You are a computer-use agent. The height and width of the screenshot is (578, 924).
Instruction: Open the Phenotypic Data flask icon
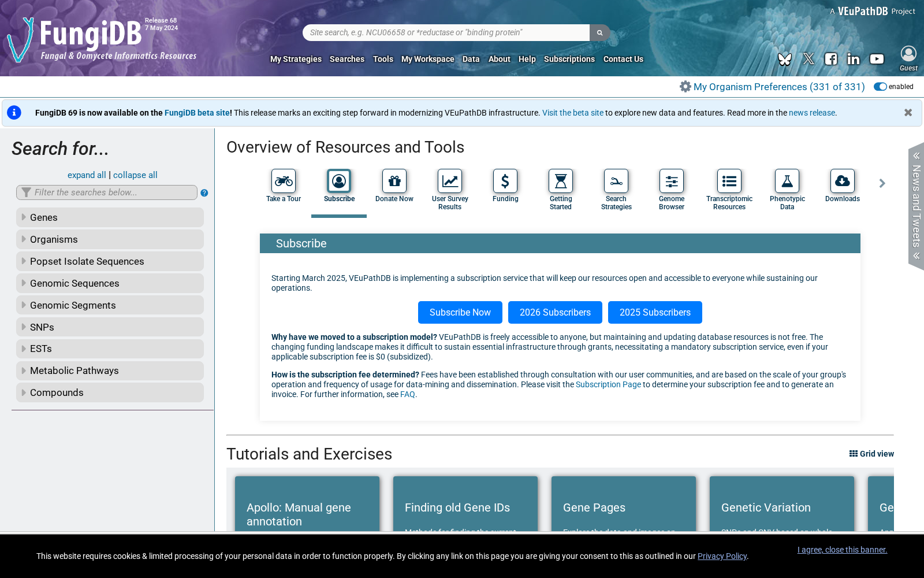click(x=787, y=181)
